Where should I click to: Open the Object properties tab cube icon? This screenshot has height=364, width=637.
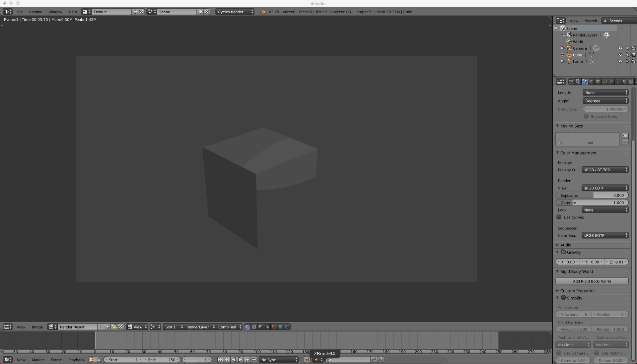598,82
